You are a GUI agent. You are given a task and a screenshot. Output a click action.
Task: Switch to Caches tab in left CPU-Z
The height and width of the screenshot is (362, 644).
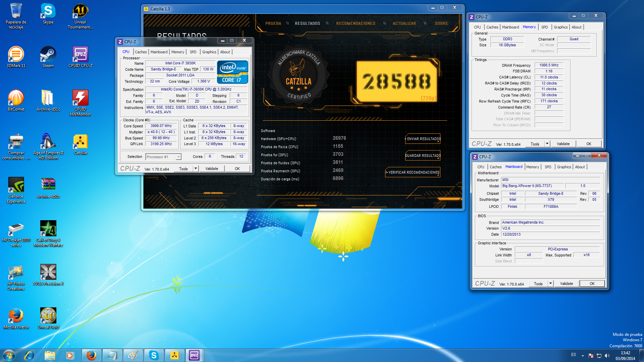141,52
